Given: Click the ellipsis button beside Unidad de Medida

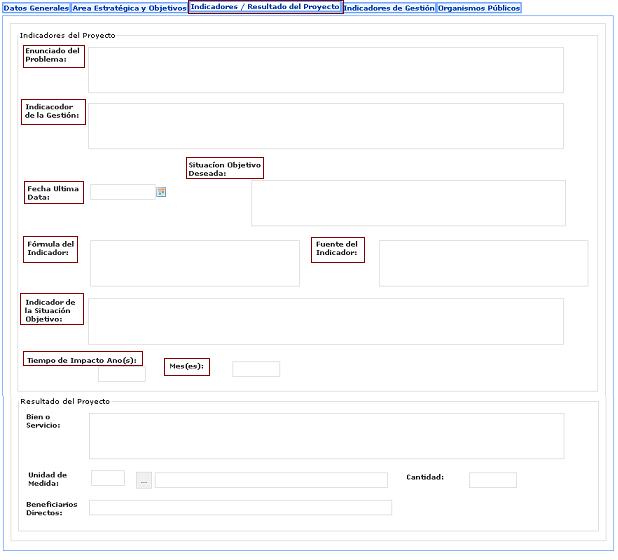Looking at the screenshot, I should pyautogui.click(x=144, y=480).
